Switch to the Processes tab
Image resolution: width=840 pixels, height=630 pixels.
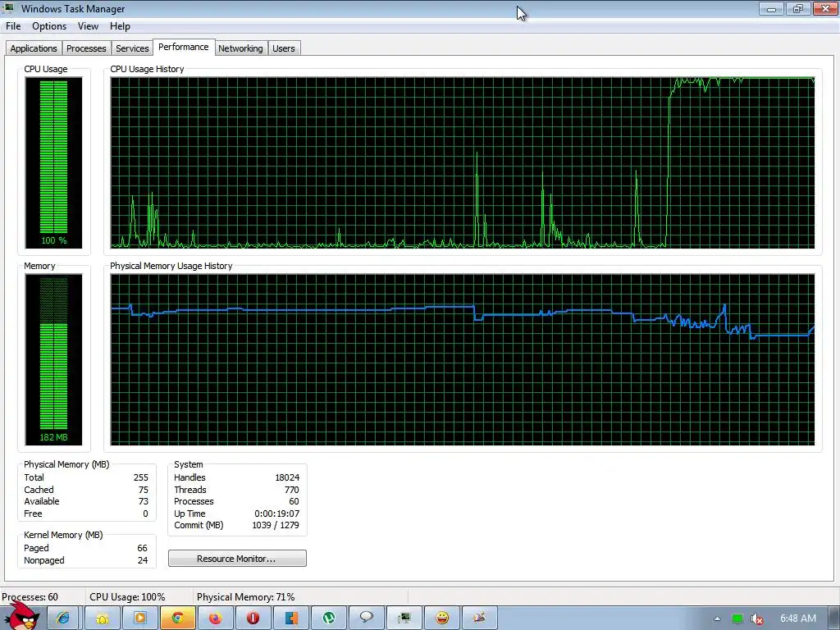[86, 48]
